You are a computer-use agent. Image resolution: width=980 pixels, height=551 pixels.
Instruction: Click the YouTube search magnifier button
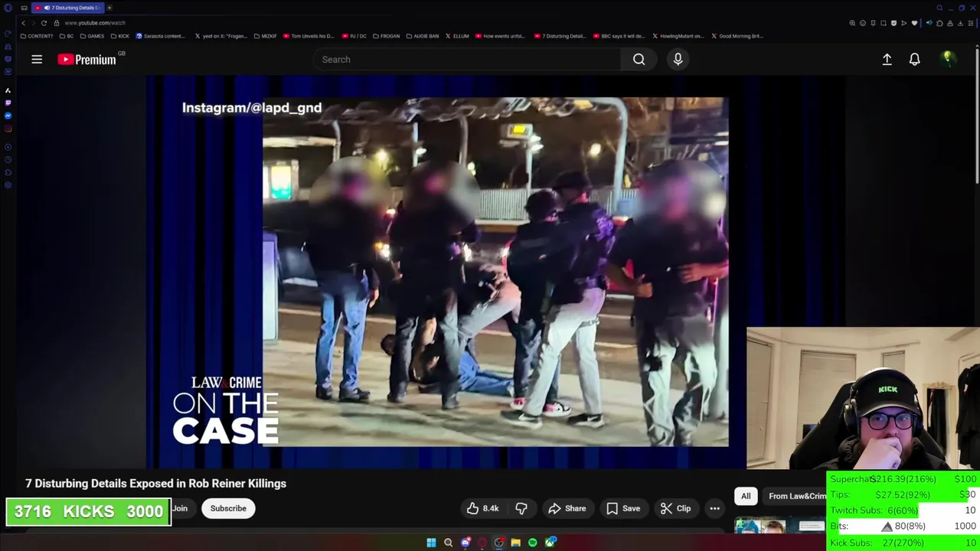pyautogui.click(x=639, y=59)
